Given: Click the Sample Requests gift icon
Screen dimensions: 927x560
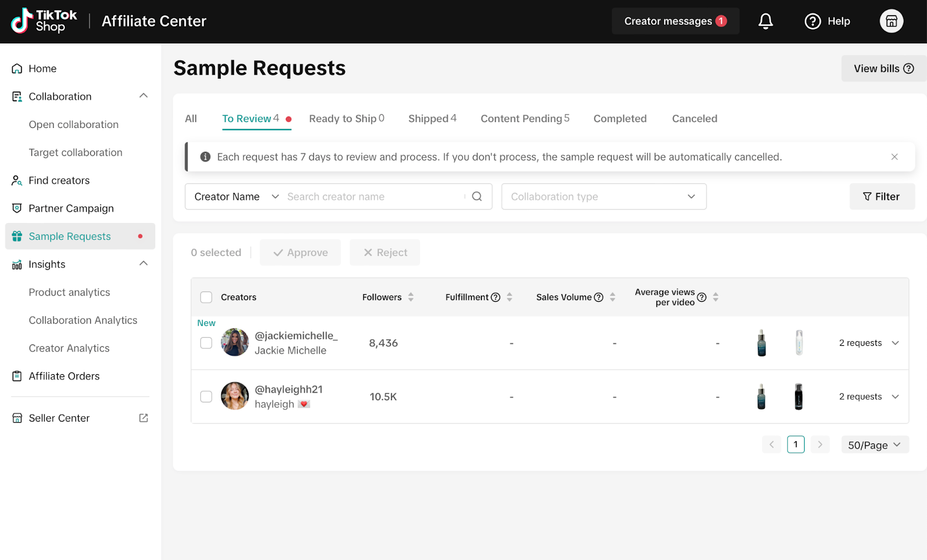Looking at the screenshot, I should click(17, 236).
